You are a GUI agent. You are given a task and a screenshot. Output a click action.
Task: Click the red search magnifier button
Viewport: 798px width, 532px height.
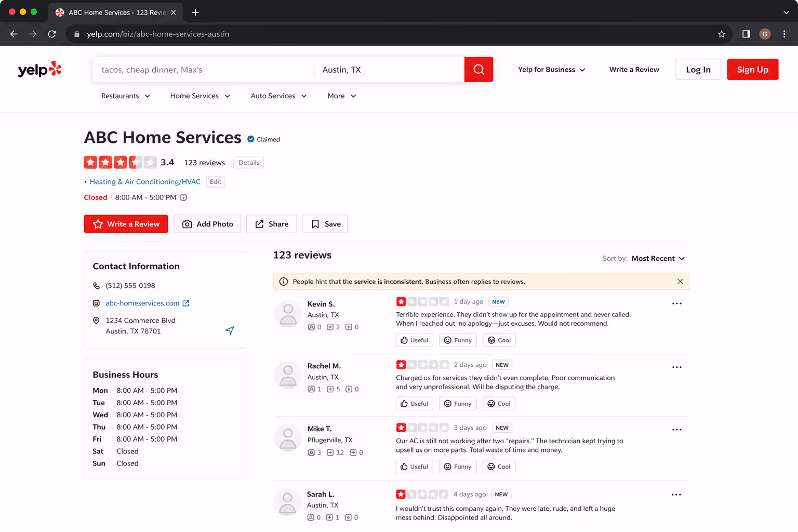478,70
